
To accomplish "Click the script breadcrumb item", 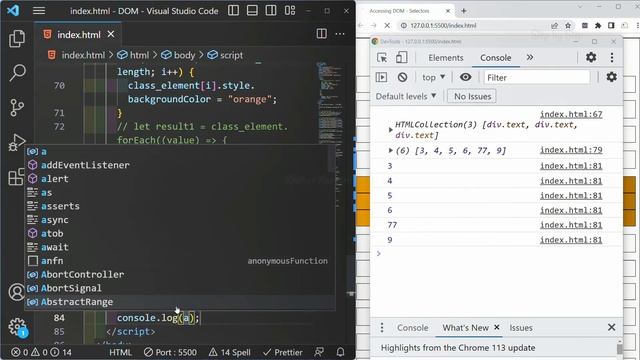I will (231, 55).
